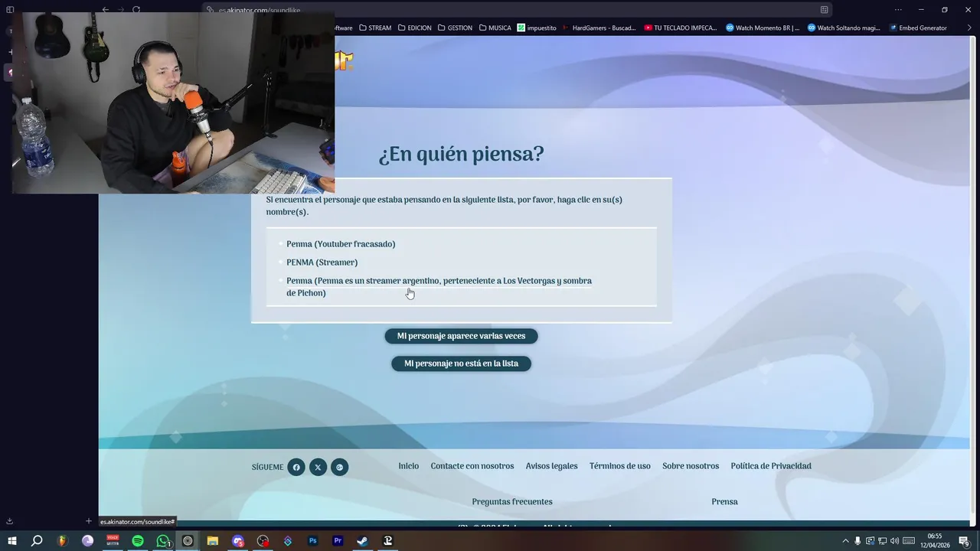
Task: Click the plus icon at sidebar bottom
Action: [x=89, y=521]
